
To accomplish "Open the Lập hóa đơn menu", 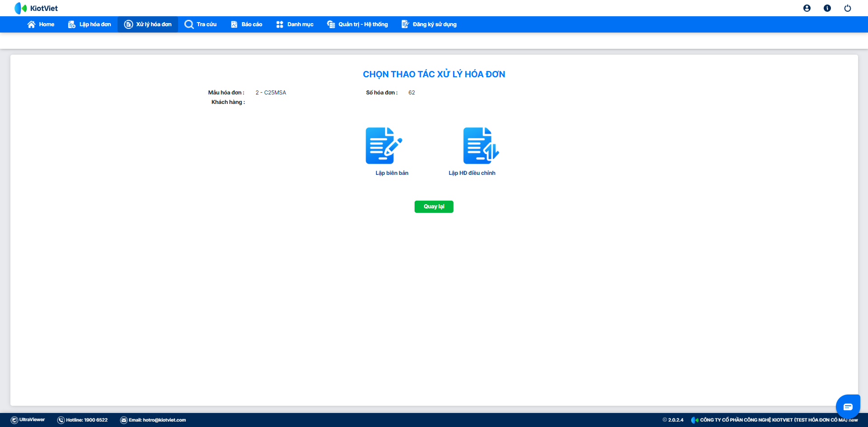I will point(90,24).
